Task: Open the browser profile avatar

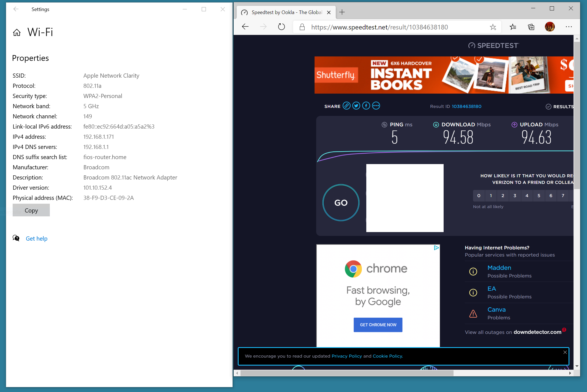Action: point(550,27)
